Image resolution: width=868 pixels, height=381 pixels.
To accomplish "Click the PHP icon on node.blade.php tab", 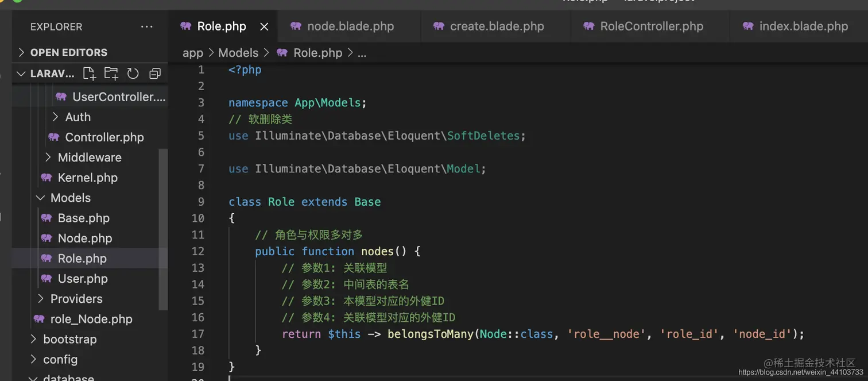I will click(296, 26).
